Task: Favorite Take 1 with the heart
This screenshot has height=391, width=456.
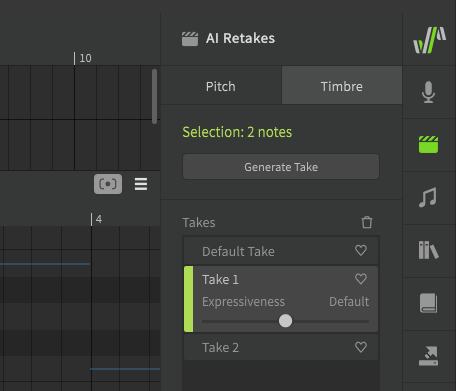Action: 361,279
